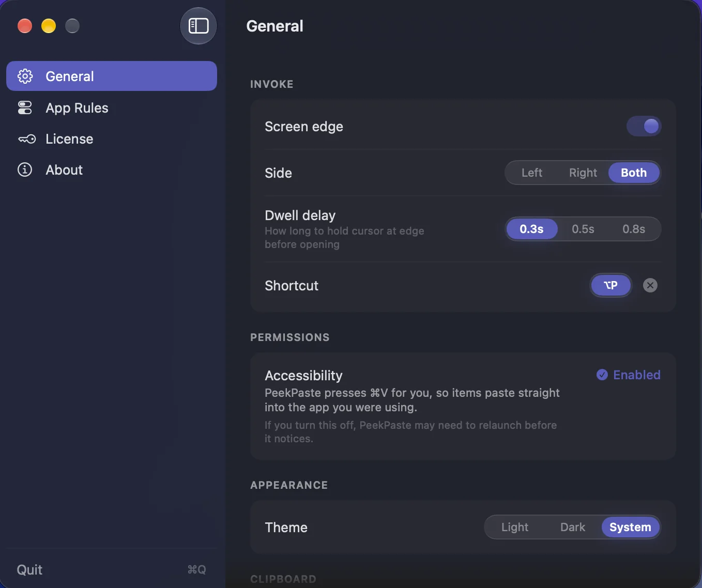Click the Enabled accessibility status
702x588 pixels.
click(x=629, y=375)
